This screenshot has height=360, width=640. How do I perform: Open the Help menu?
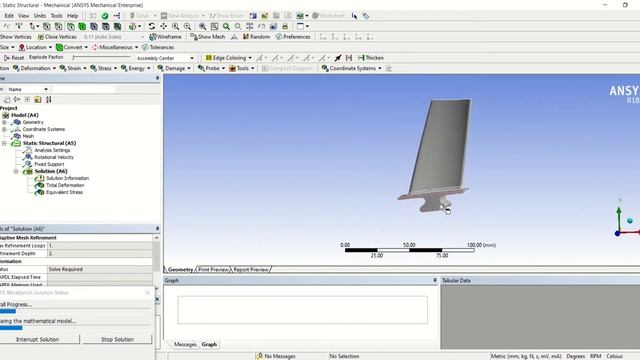[73, 16]
